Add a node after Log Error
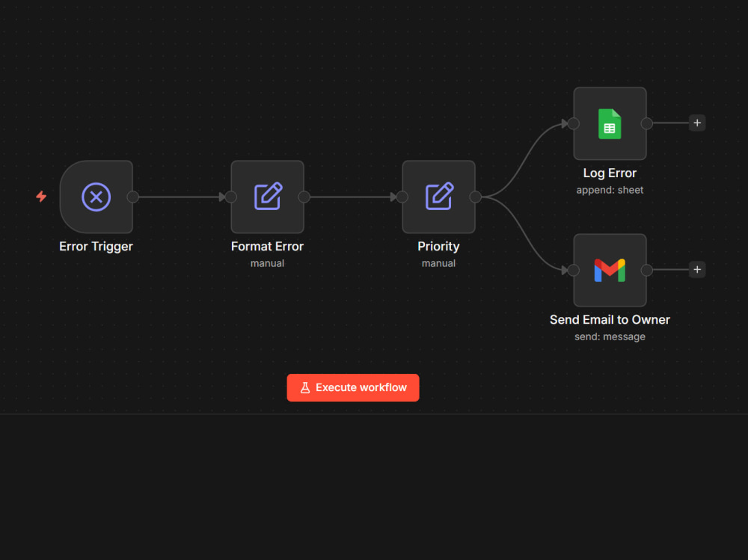The width and height of the screenshot is (748, 560). 697,123
